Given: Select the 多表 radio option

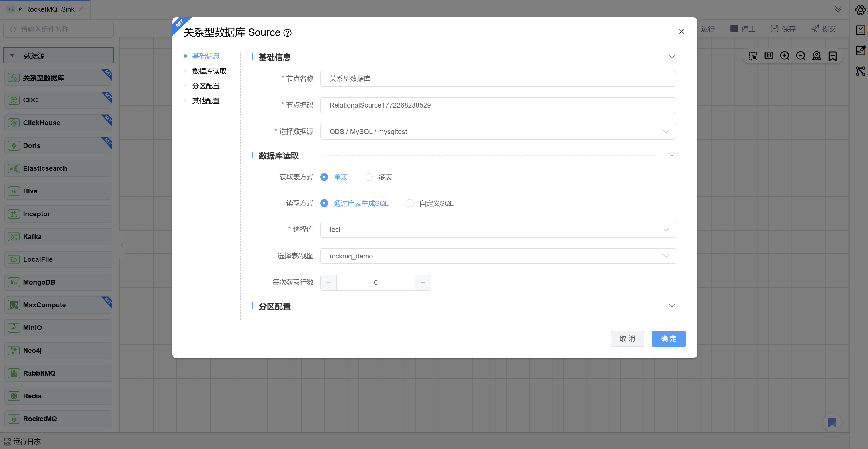Looking at the screenshot, I should pos(369,177).
